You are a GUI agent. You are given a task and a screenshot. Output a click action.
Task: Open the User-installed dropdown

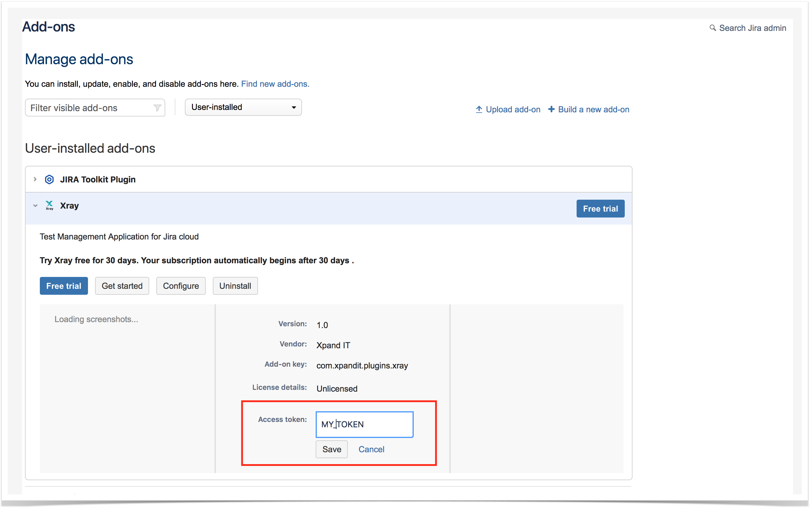[243, 107]
